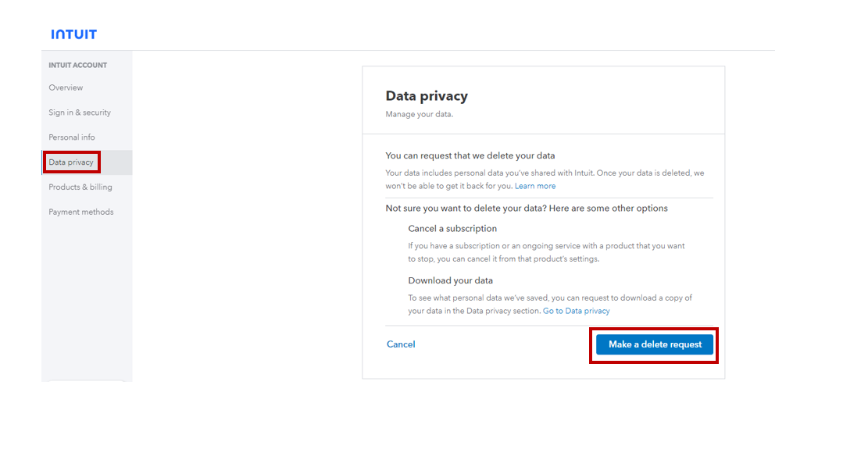Click the 'Not sure you want to delete' text

point(527,209)
